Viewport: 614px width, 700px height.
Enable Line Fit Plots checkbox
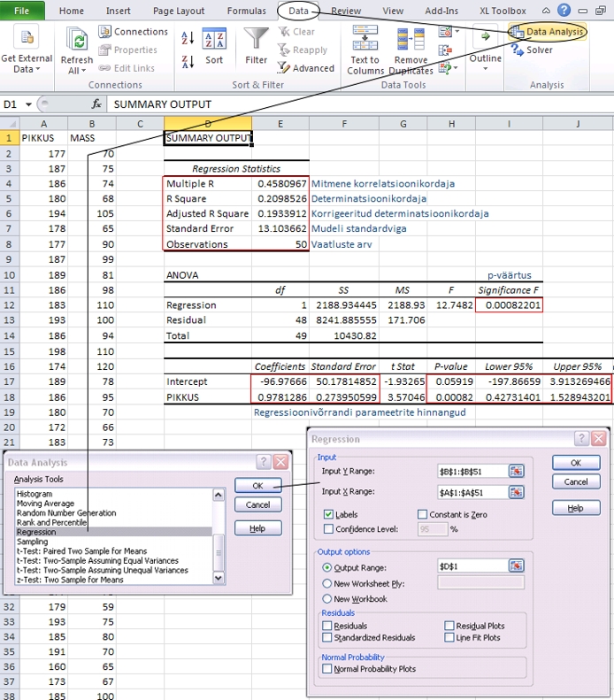(449, 637)
